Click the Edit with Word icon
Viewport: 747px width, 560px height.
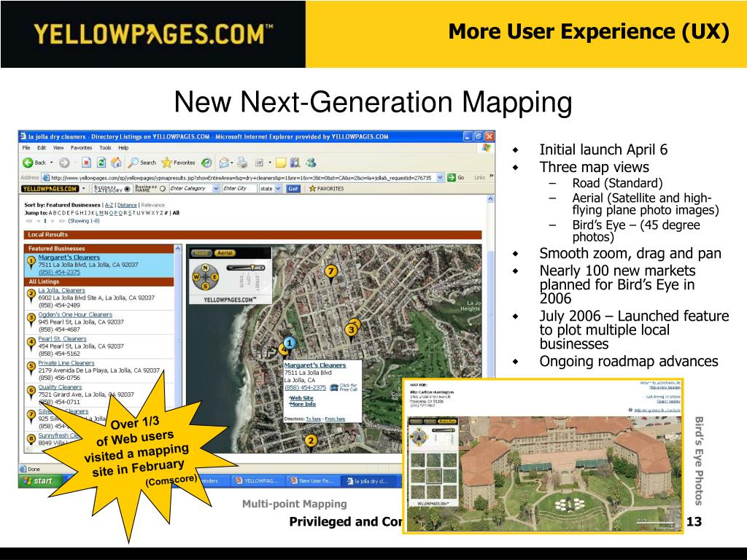[259, 163]
